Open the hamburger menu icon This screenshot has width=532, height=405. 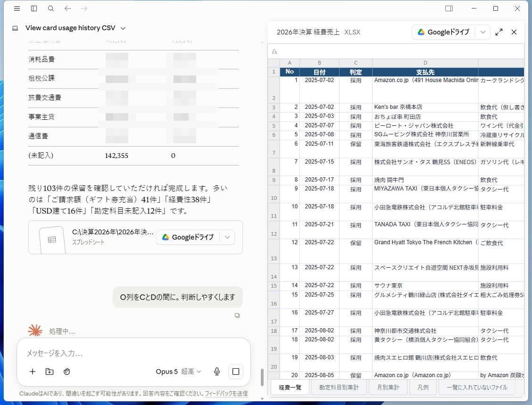[17, 8]
